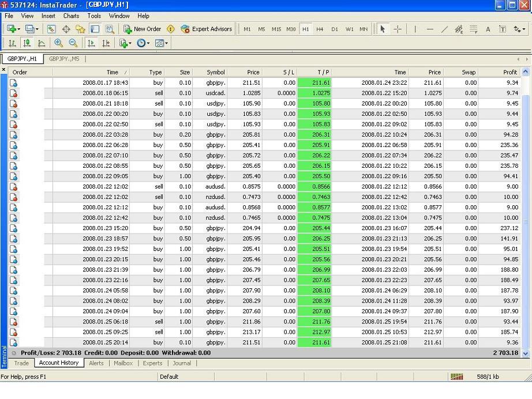Select the trendline drawing tool
The image size is (532, 399).
coord(444,29)
